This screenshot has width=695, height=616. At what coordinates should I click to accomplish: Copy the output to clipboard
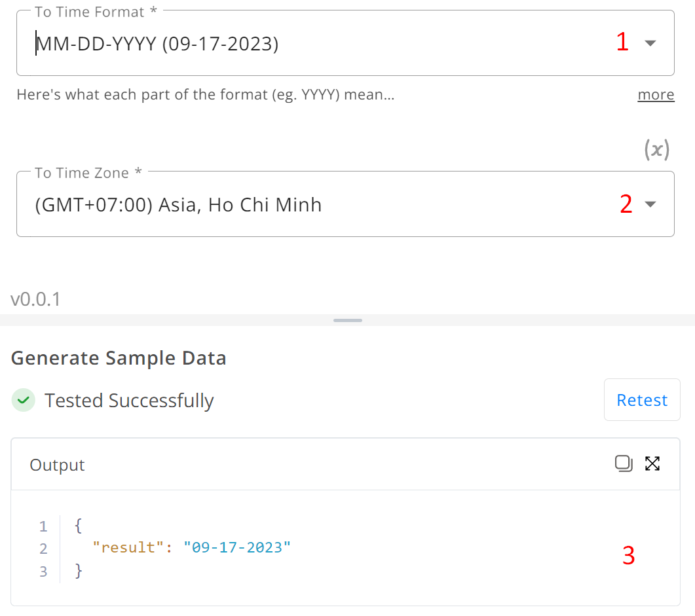tap(624, 463)
